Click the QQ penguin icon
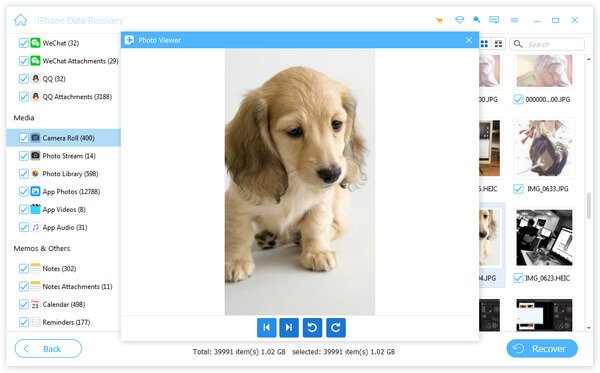The image size is (600, 373). (35, 78)
